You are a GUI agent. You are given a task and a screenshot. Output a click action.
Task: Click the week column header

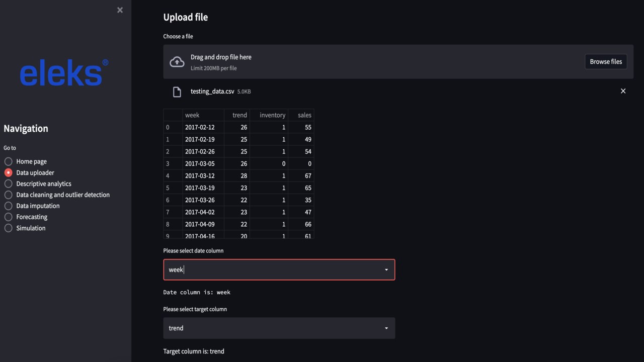192,115
